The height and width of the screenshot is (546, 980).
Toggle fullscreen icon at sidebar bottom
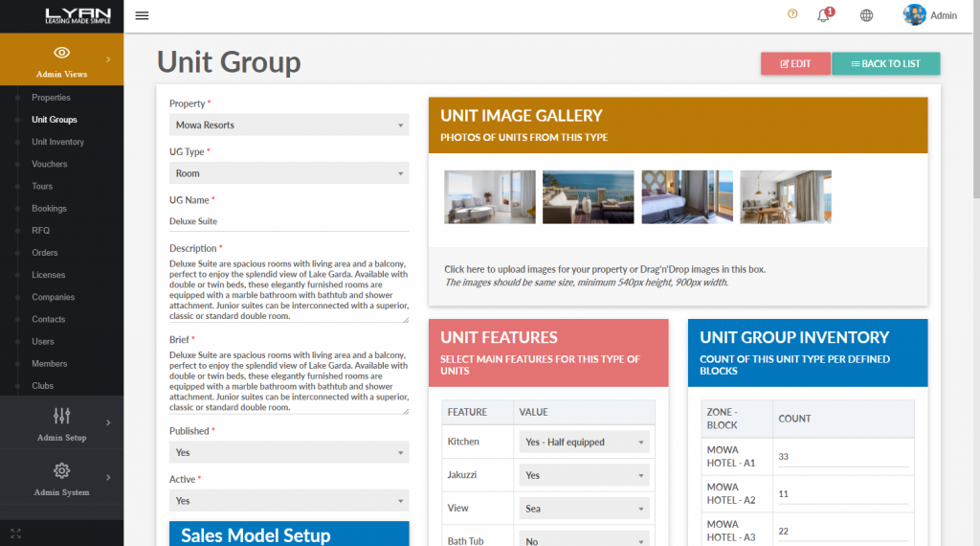click(14, 533)
